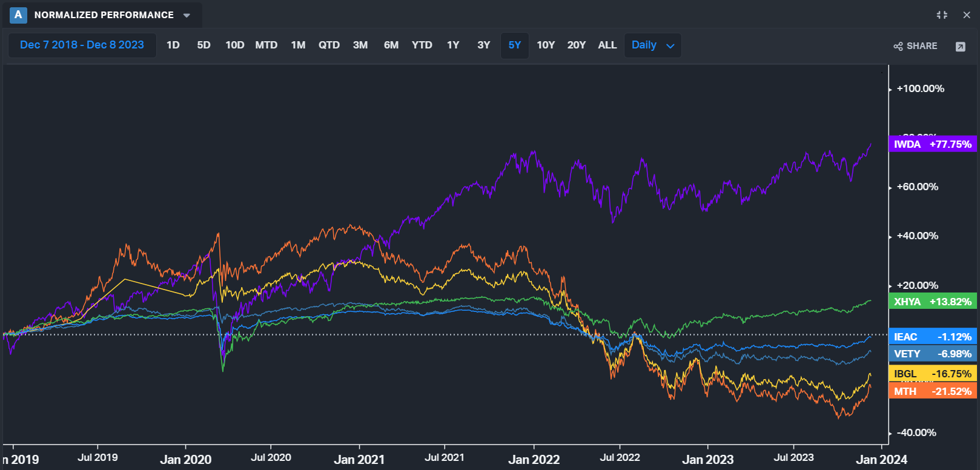Viewport: 980px width, 470px height.
Task: Click the IWDA +77.75% series label
Action: coord(933,144)
